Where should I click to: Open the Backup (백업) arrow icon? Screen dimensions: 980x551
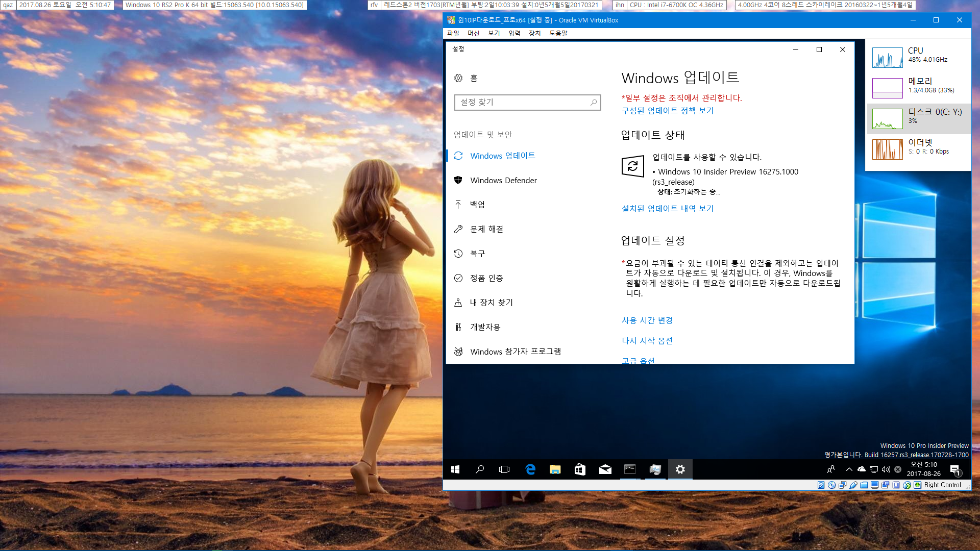pyautogui.click(x=458, y=205)
